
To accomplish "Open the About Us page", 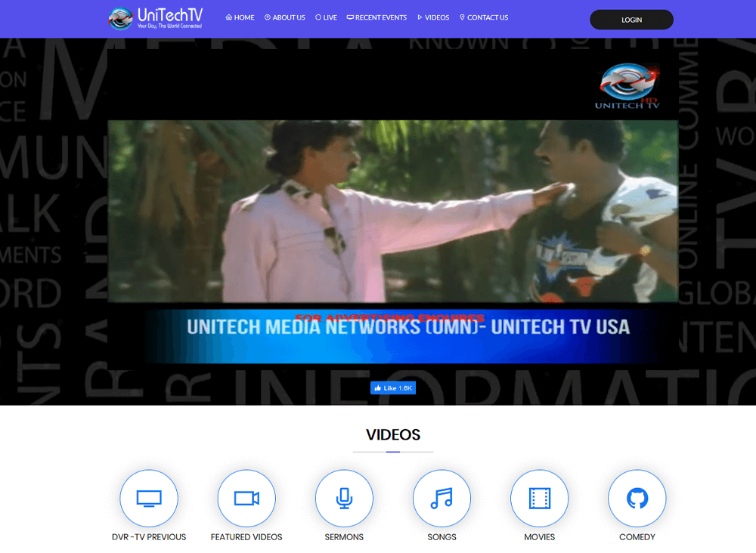I will click(x=285, y=17).
